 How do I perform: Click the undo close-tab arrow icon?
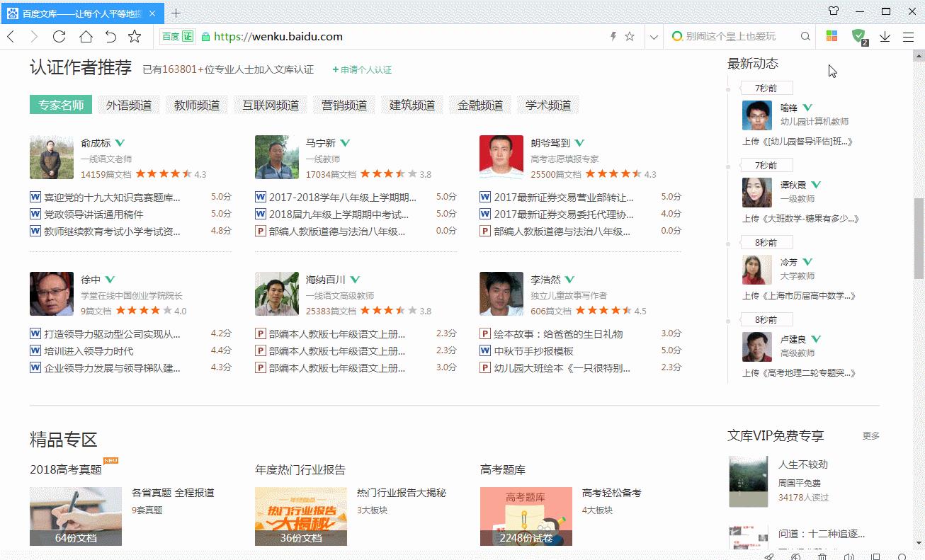(110, 37)
